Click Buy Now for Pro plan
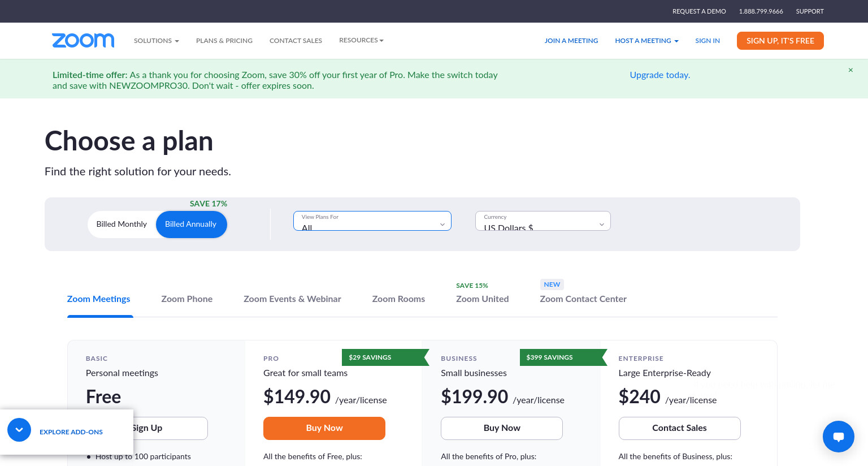The width and height of the screenshot is (868, 466). coord(324,428)
